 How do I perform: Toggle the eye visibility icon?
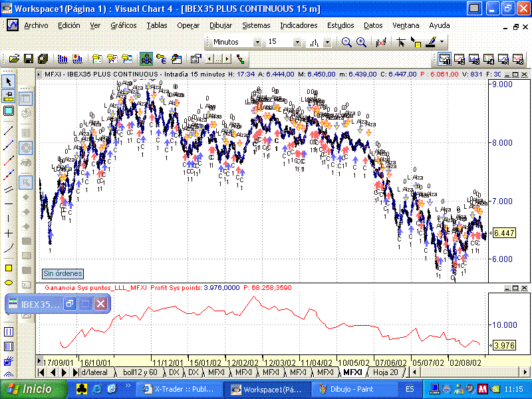point(26,162)
